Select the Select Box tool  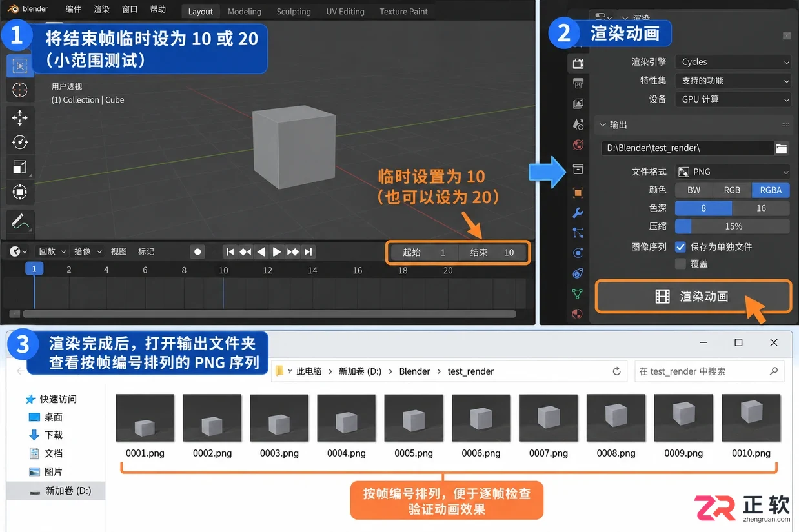pyautogui.click(x=20, y=66)
